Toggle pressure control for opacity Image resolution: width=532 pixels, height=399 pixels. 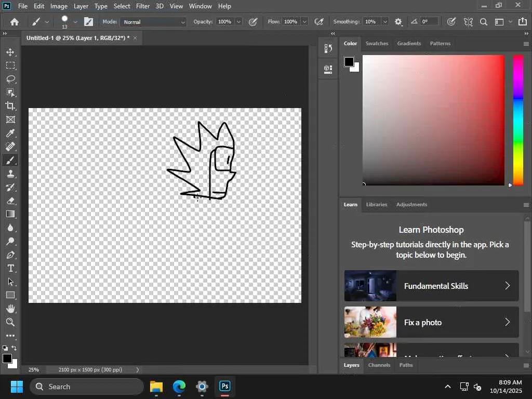(253, 22)
